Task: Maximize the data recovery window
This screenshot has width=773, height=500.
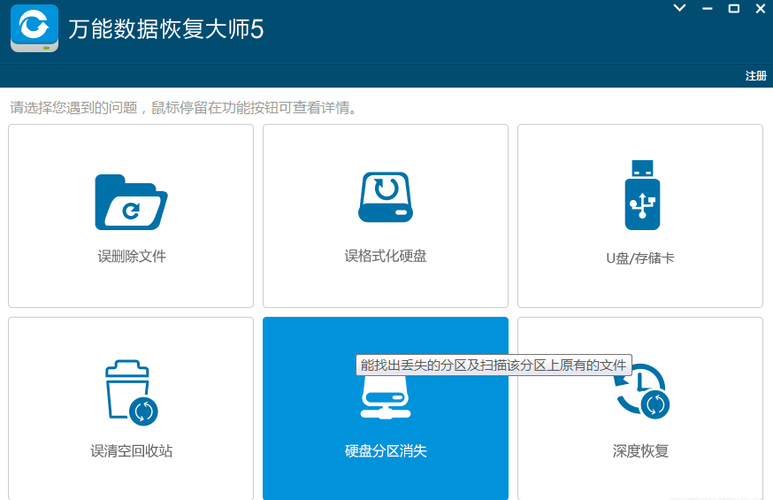Action: tap(733, 8)
